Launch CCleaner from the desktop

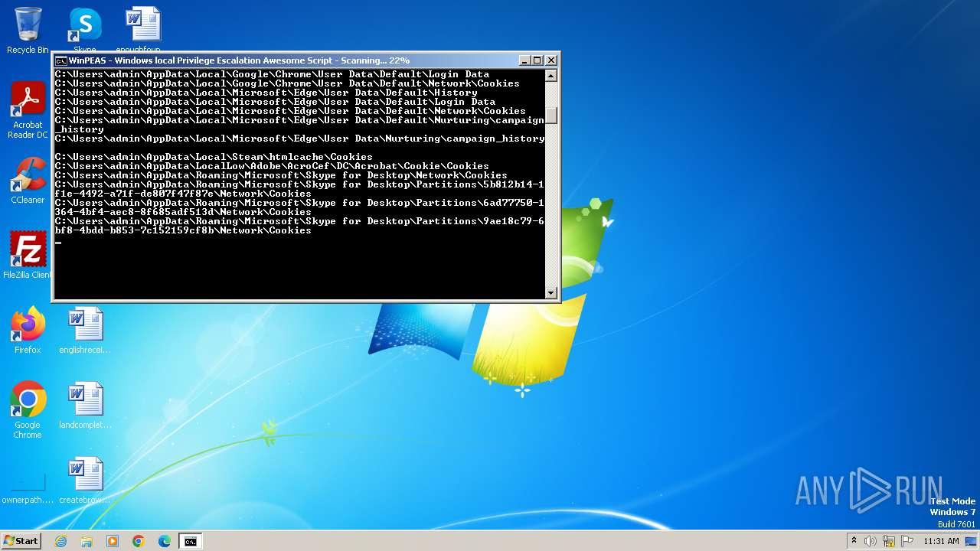pyautogui.click(x=28, y=181)
